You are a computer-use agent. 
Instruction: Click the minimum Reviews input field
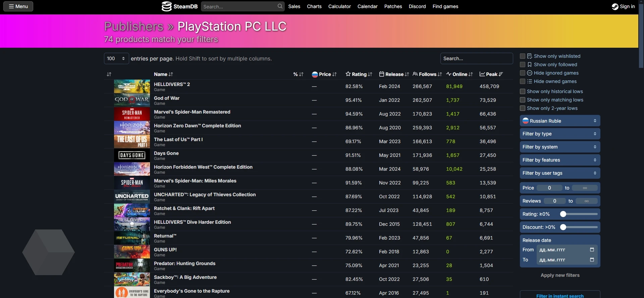[x=554, y=201]
